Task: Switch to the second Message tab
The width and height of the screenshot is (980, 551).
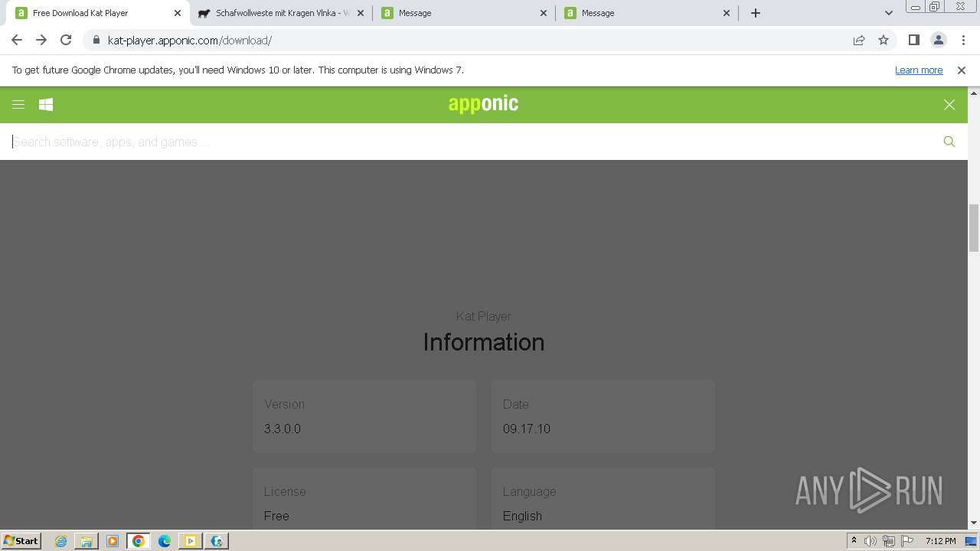Action: click(x=647, y=13)
